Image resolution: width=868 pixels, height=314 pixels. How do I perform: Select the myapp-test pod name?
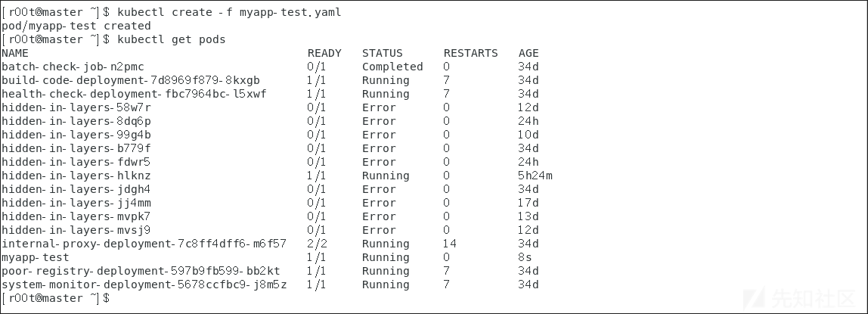[x=36, y=257]
